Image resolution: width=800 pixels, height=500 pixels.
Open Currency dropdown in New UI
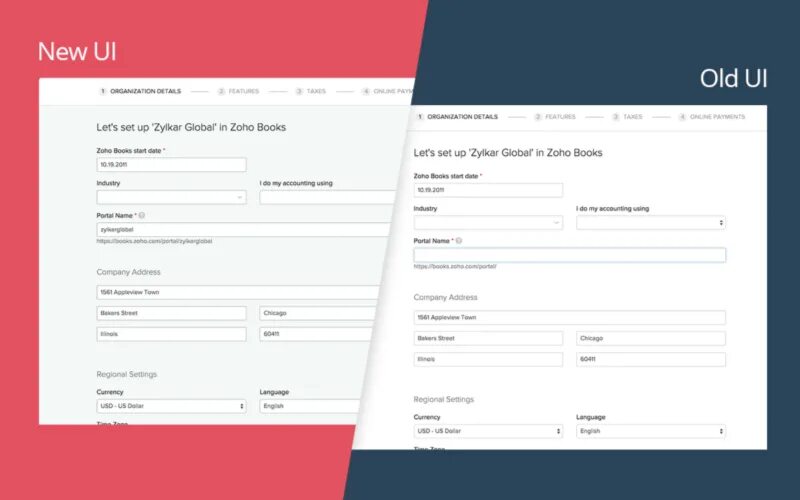(171, 406)
